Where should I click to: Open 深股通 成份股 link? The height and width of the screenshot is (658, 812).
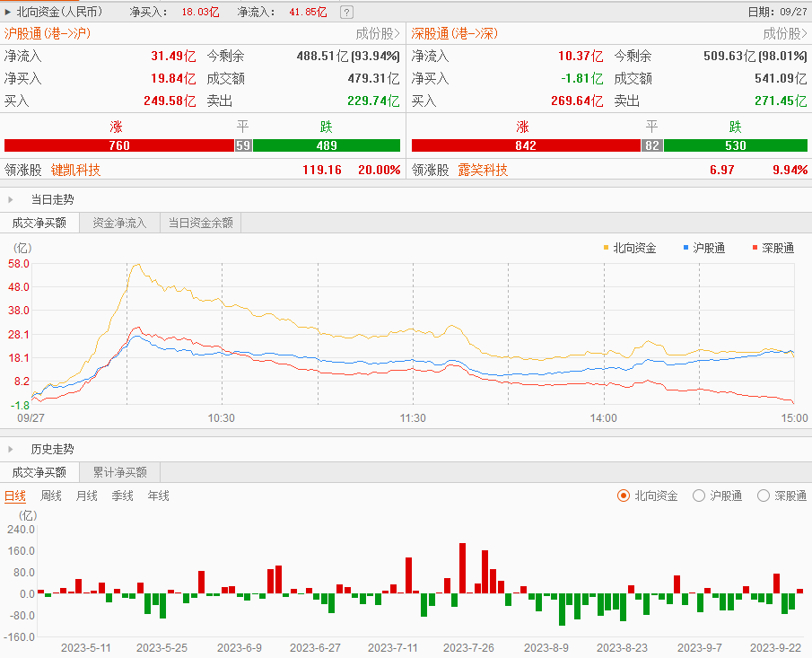pos(785,34)
